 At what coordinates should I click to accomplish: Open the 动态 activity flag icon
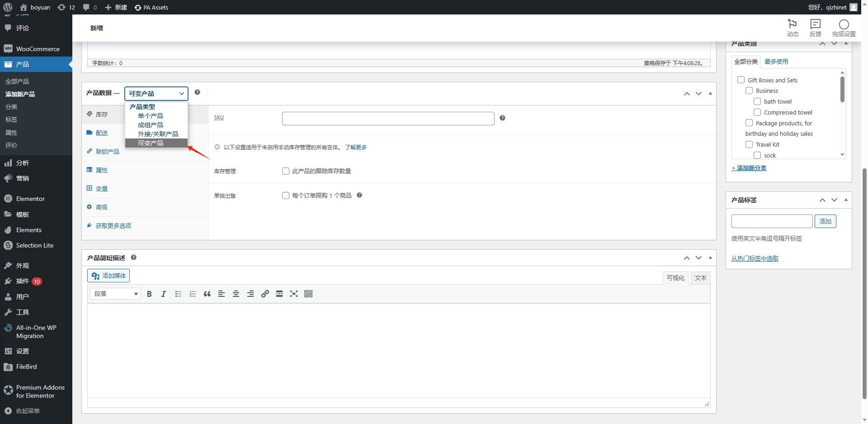coord(793,28)
